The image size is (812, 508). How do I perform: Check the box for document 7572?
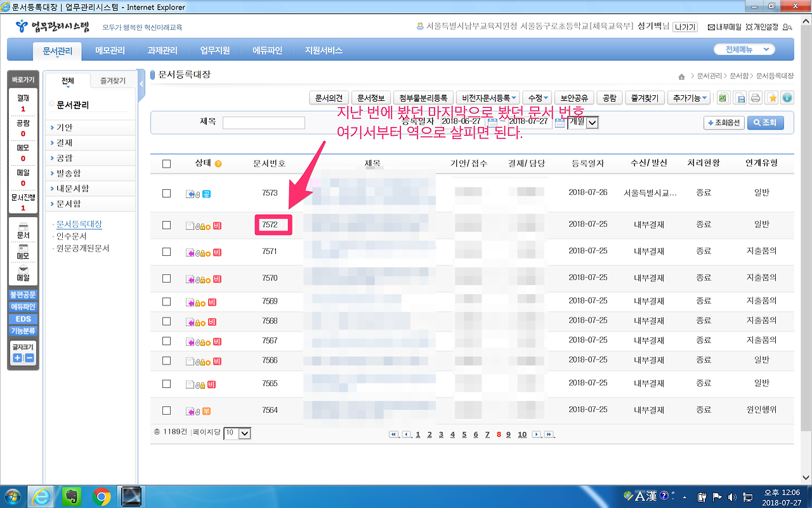(167, 225)
